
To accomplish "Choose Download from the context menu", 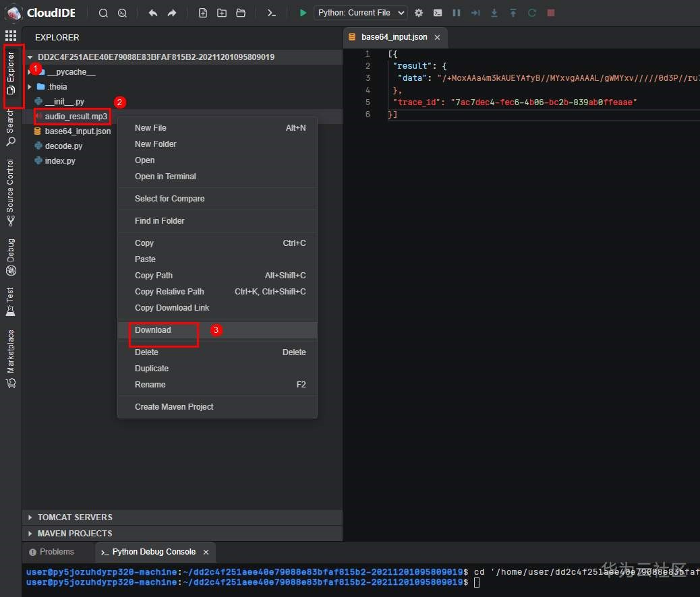I will coord(153,330).
